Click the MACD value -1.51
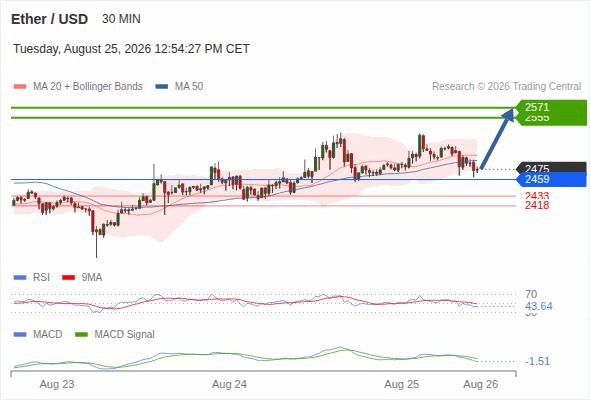The image size is (590, 400). coord(537,361)
